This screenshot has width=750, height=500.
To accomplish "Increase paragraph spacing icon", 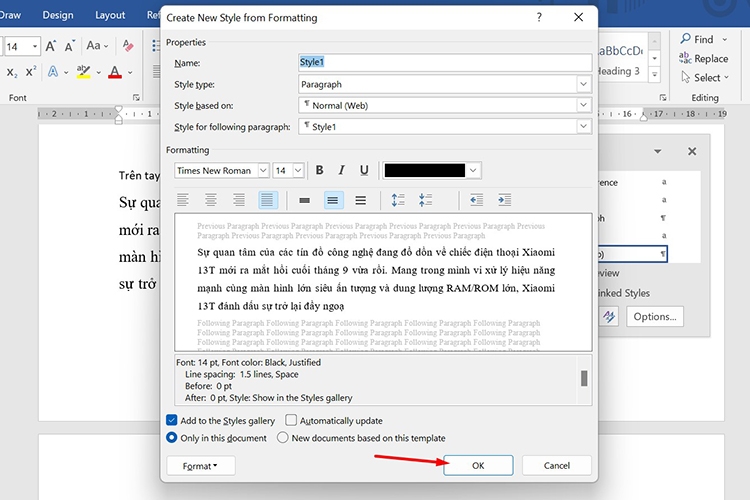I will tap(398, 200).
